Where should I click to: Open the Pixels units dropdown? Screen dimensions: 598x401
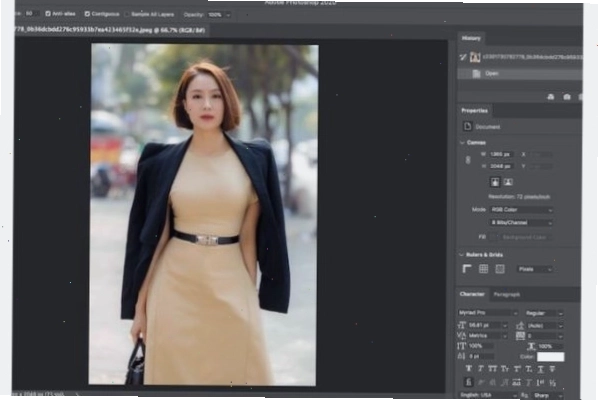pos(535,269)
